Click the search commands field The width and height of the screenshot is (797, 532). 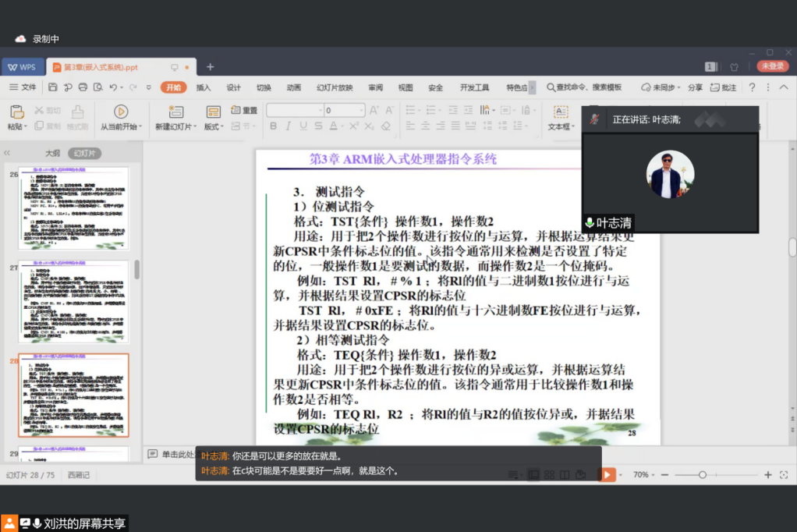pyautogui.click(x=585, y=87)
